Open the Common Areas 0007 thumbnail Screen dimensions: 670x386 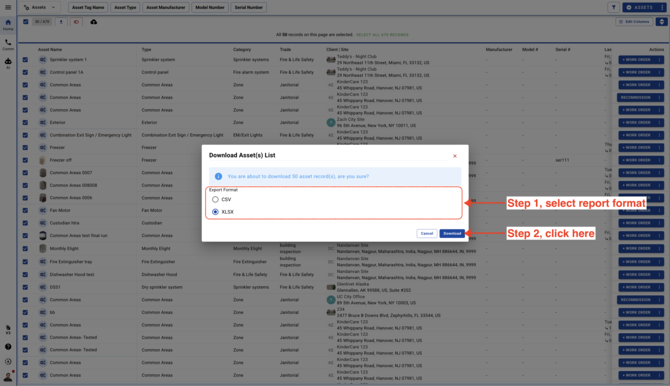tap(42, 173)
